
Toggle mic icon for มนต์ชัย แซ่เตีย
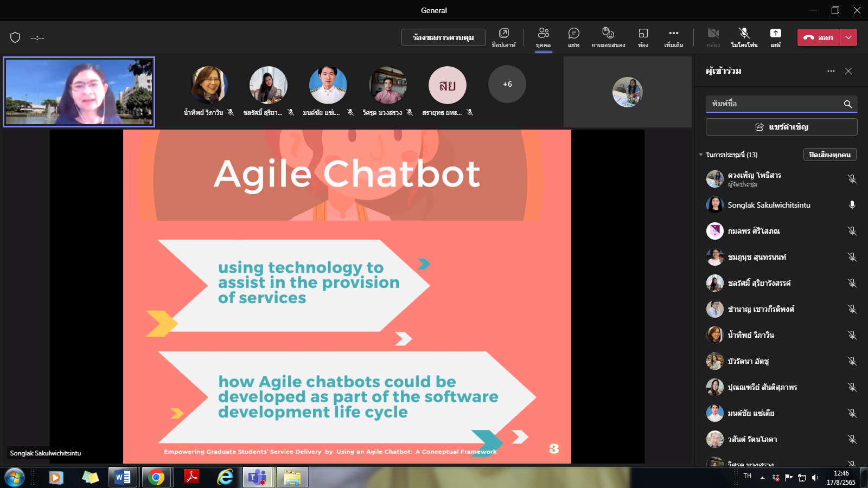click(852, 413)
